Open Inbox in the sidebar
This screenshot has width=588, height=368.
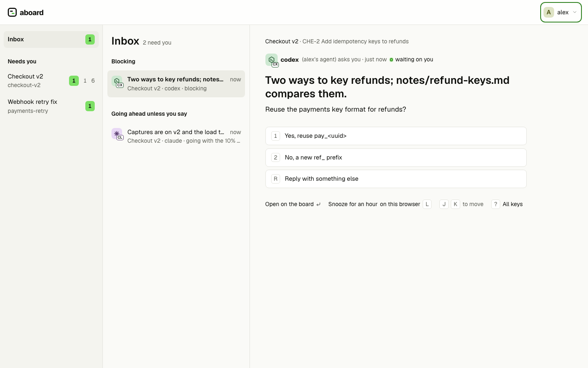51,39
